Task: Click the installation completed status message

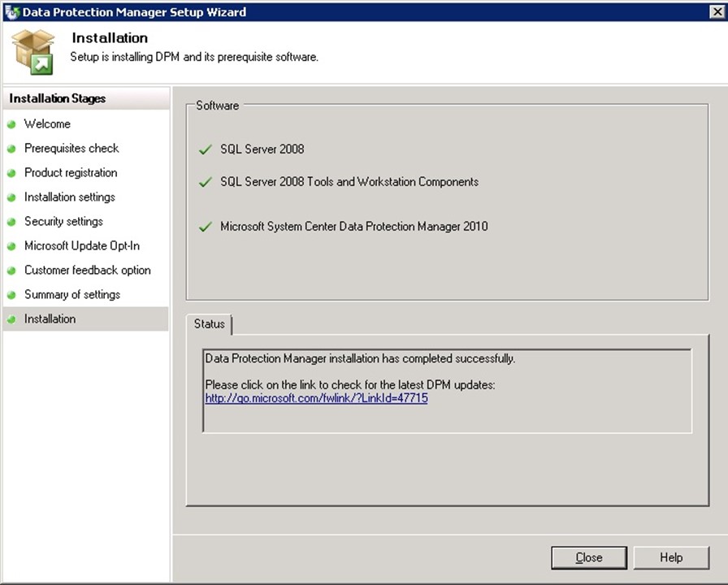Action: pos(360,358)
